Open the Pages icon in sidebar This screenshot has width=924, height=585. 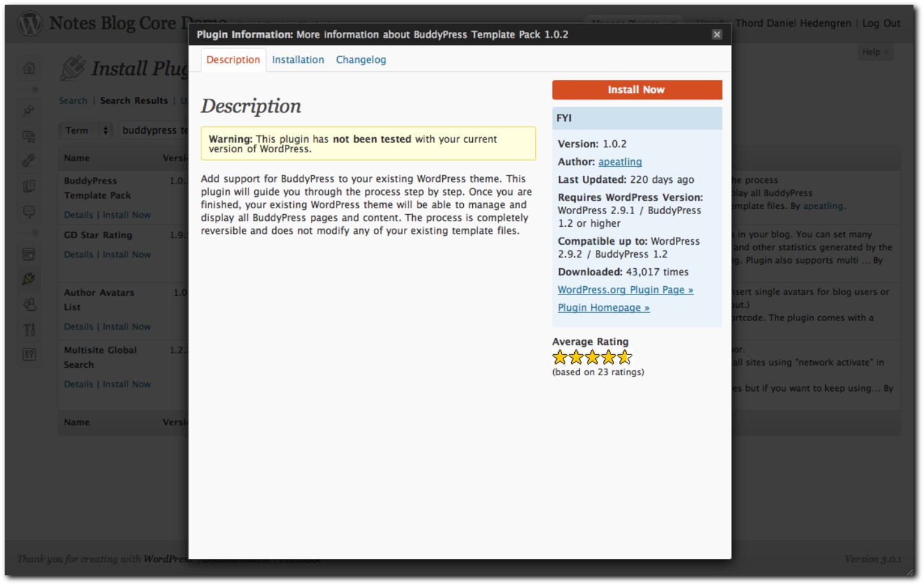coord(29,186)
